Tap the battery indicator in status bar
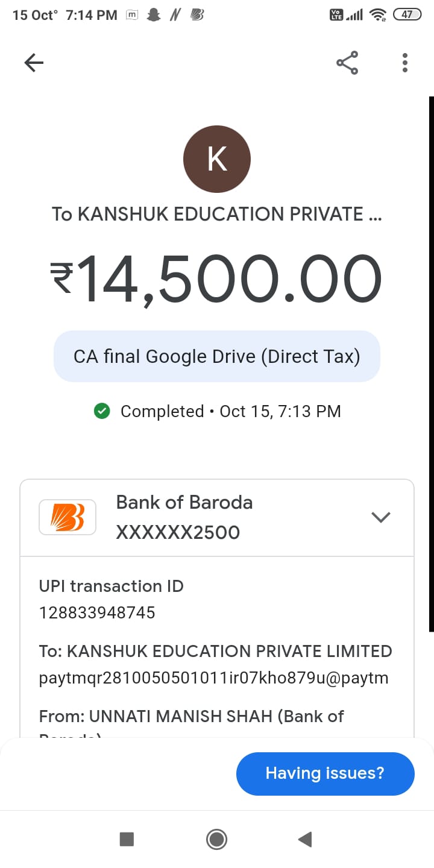This screenshot has width=434, height=868. (407, 15)
